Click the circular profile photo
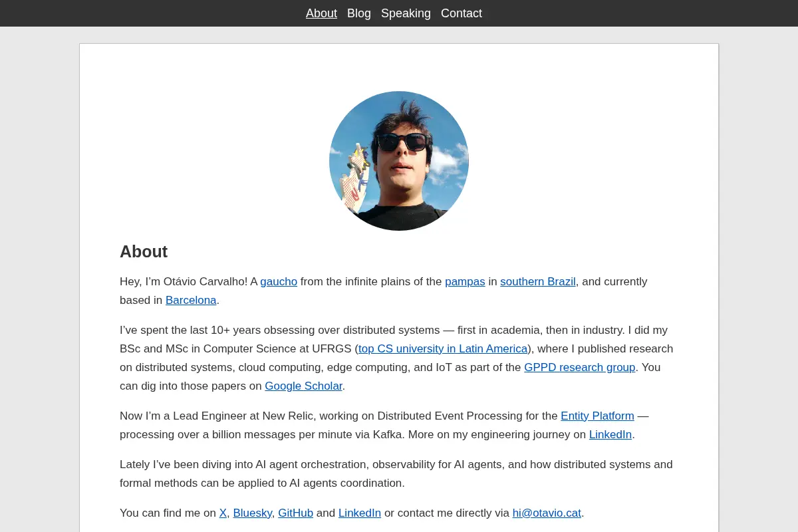798x532 pixels. pos(399,161)
